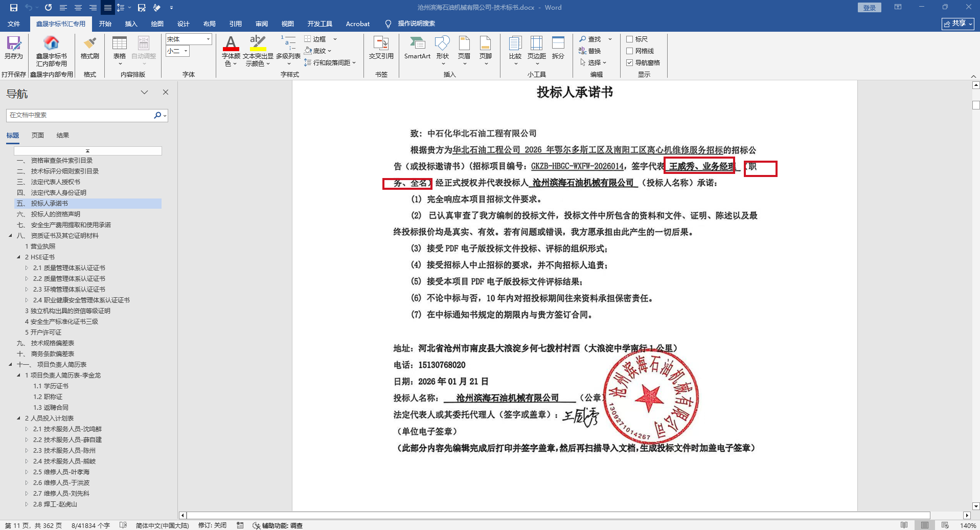Viewport: 980px width, 530px height.
Task: Open the 小二 font size dropdown
Action: (x=186, y=51)
